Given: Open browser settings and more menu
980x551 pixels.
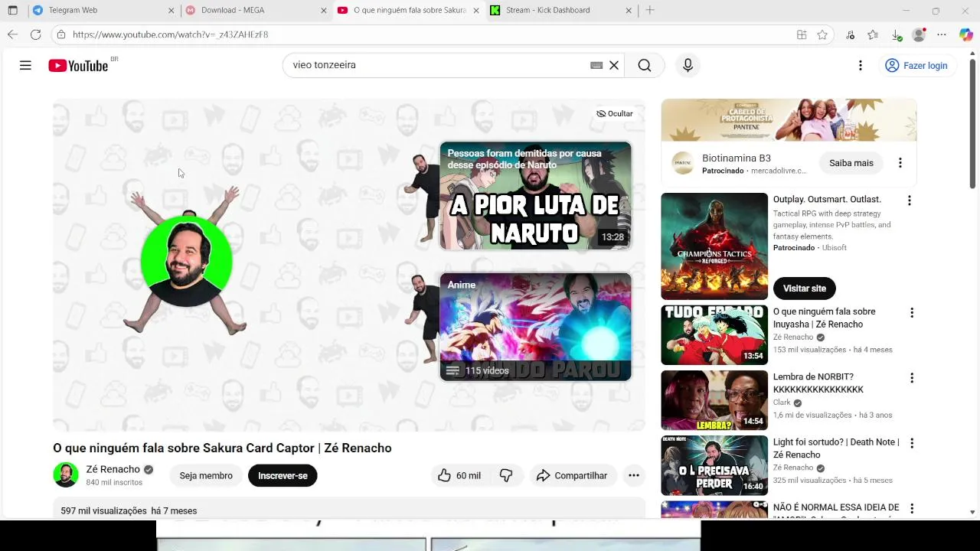Looking at the screenshot, I should pos(942,34).
